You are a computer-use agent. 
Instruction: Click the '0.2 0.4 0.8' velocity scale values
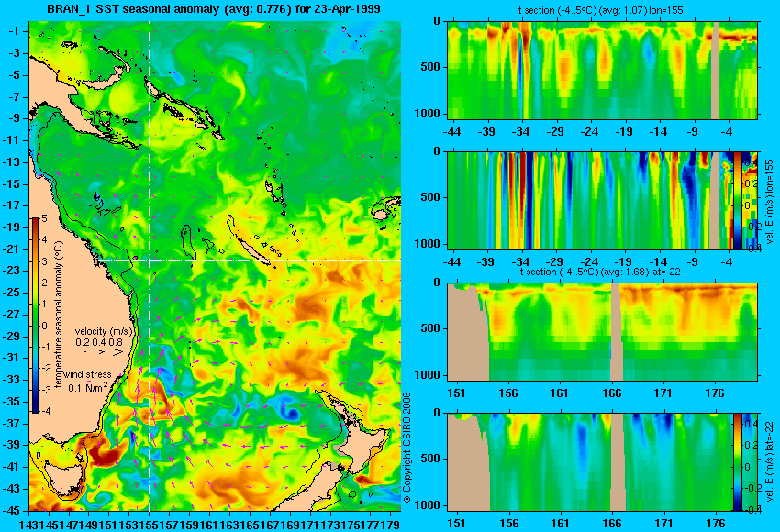(99, 342)
